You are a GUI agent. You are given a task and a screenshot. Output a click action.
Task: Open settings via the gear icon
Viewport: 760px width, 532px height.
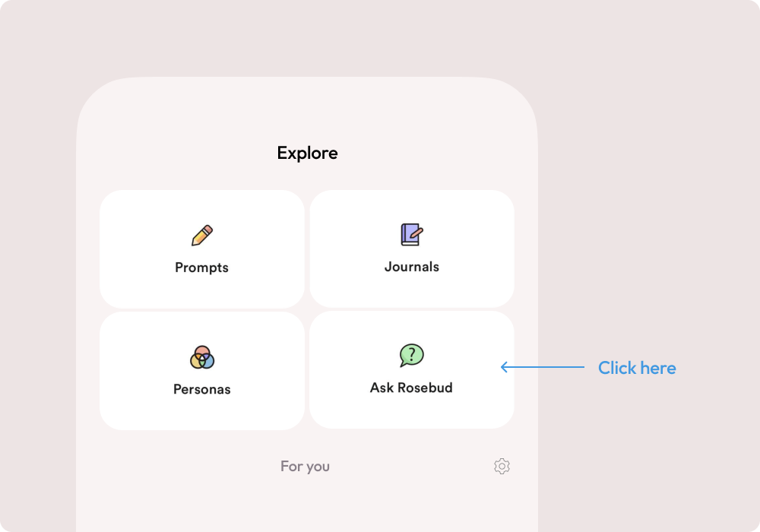pos(502,466)
